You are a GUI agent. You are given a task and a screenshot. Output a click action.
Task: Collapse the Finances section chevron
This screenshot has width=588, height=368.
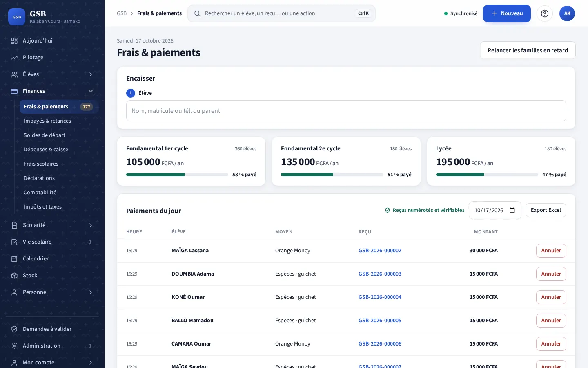pyautogui.click(x=91, y=91)
